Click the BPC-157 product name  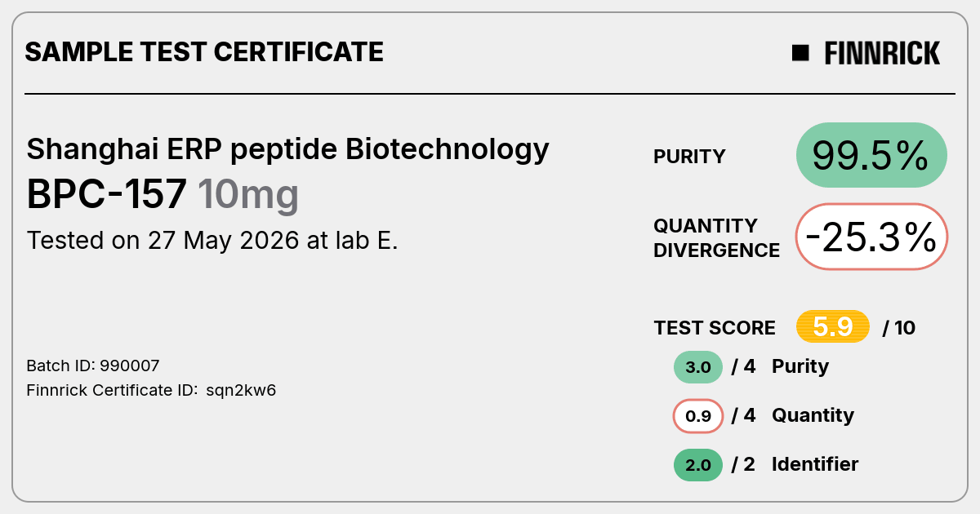click(x=108, y=195)
